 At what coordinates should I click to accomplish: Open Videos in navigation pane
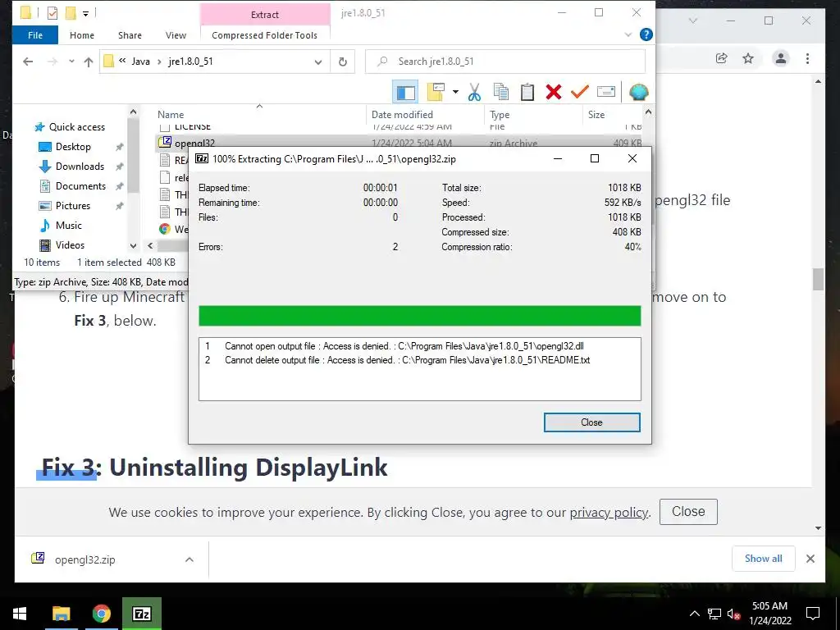(70, 244)
